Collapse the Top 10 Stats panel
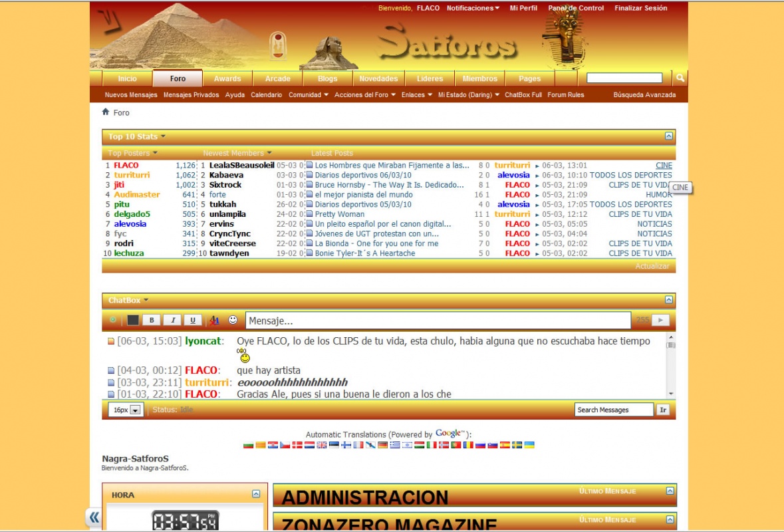Screen dimensions: 784x532 669,136
